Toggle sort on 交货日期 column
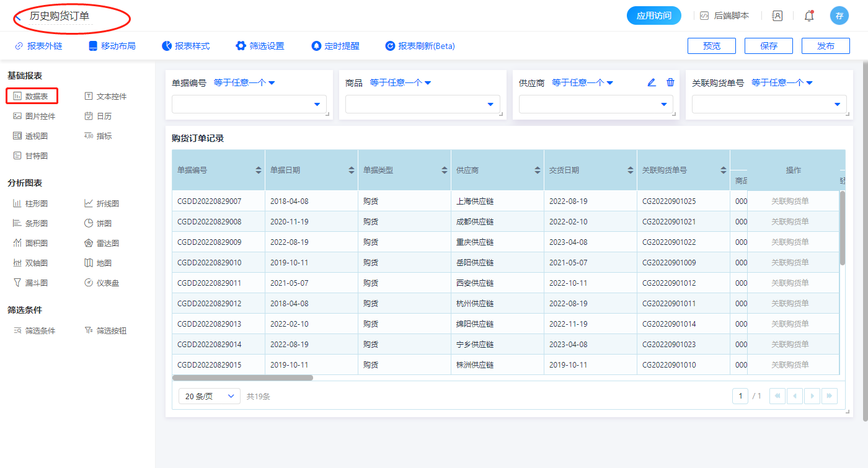 coord(631,170)
